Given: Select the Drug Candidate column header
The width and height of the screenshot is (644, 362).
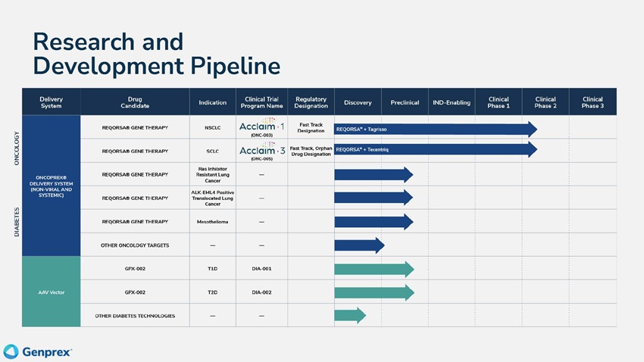Looking at the screenshot, I should coord(135,102).
